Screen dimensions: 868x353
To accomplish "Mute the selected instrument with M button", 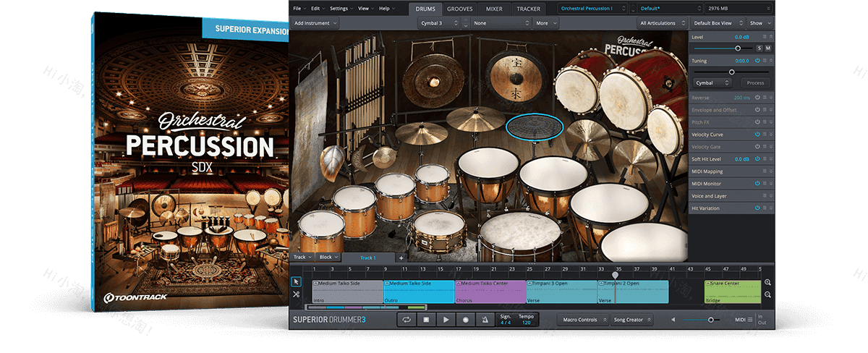I will pyautogui.click(x=767, y=48).
